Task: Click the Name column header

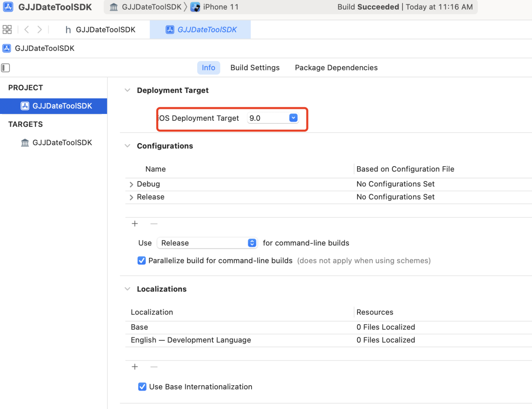Action: click(x=155, y=169)
